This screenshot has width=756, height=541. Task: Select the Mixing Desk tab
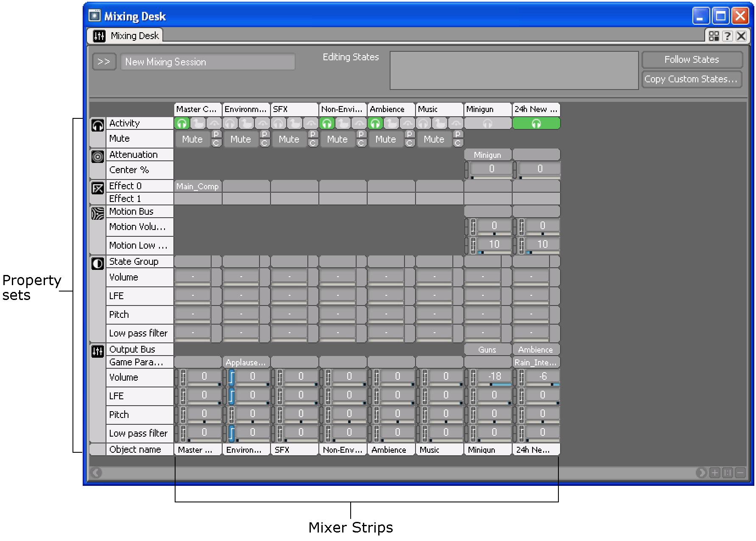coord(126,36)
